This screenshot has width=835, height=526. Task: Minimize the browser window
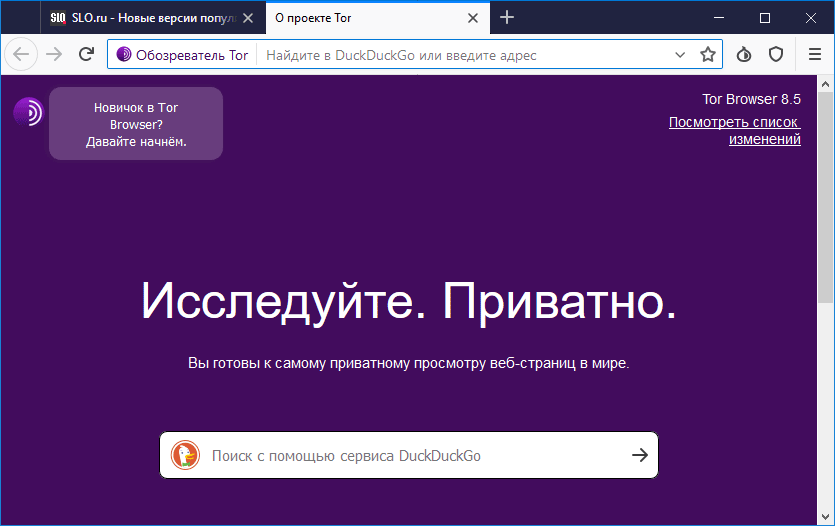click(719, 18)
